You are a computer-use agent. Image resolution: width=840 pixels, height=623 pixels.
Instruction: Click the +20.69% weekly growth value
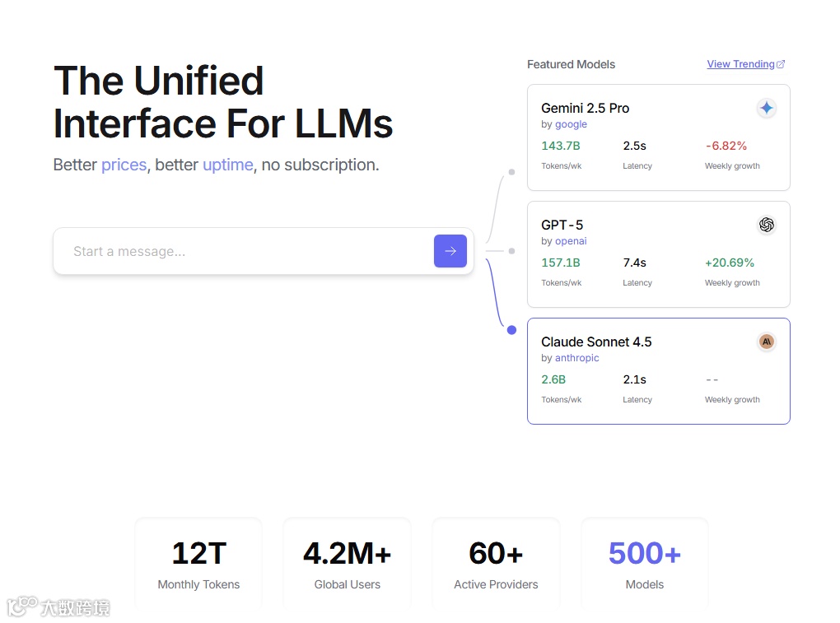click(729, 263)
